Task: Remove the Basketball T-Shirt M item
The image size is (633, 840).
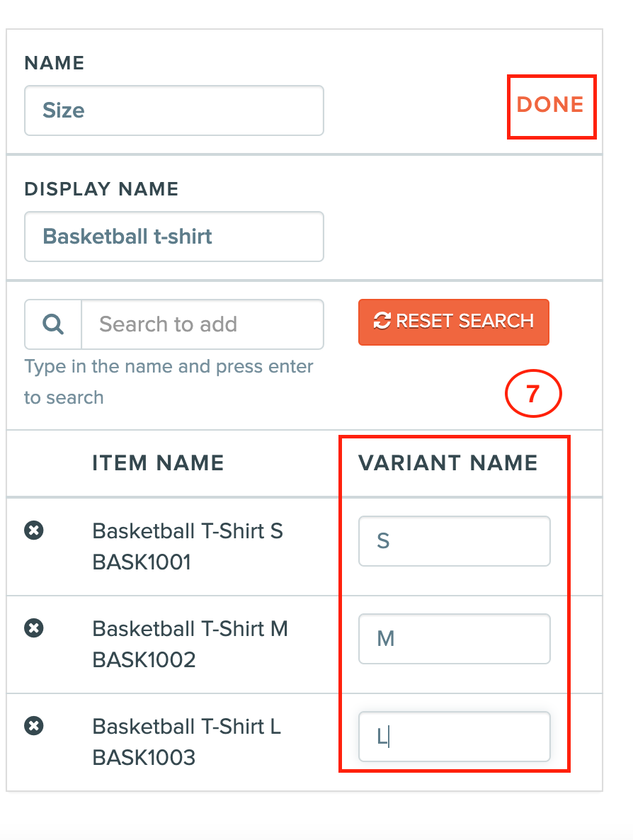Action: 34,628
